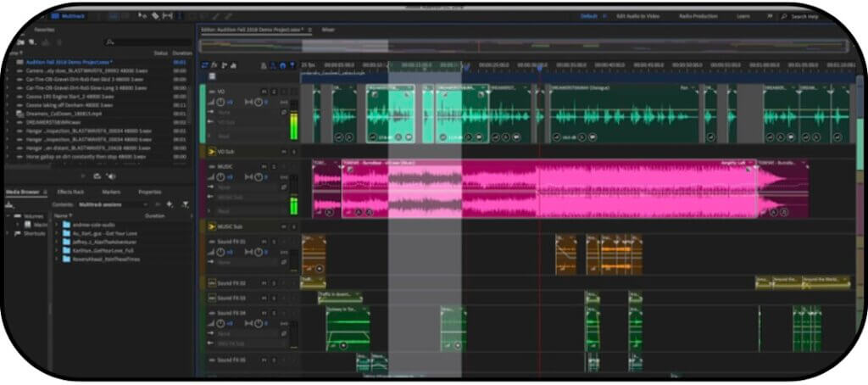Switch to the Properties tab
The width and height of the screenshot is (868, 385).
pyautogui.click(x=149, y=192)
